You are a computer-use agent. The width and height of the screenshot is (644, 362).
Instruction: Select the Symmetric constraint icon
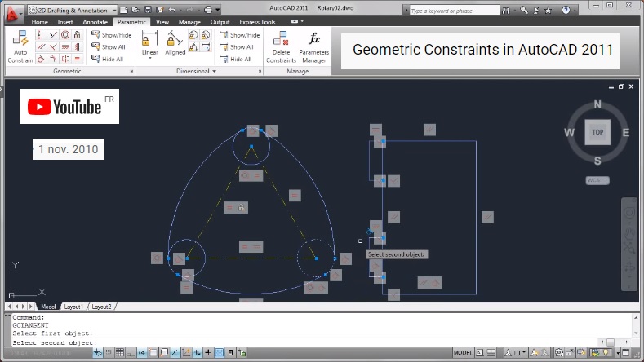(x=65, y=59)
